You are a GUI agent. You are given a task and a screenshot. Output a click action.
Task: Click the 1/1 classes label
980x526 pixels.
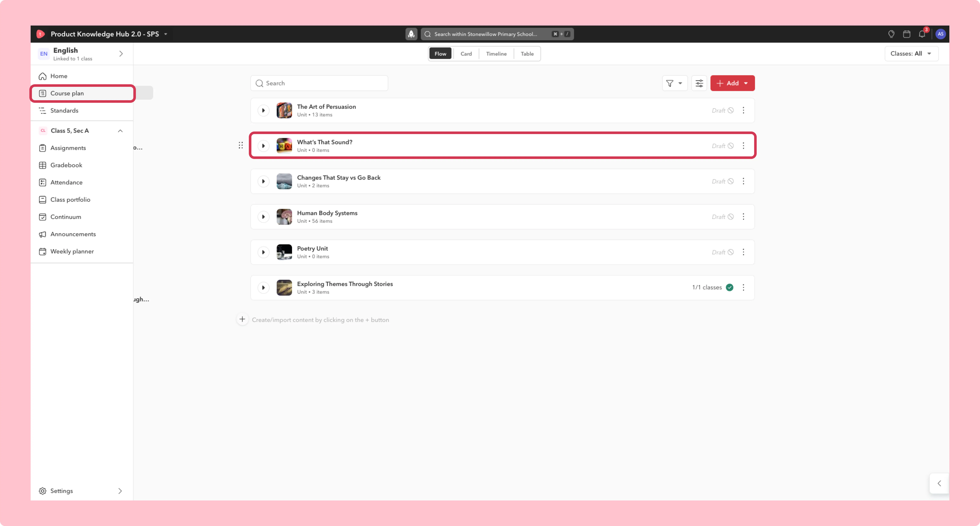coord(707,287)
